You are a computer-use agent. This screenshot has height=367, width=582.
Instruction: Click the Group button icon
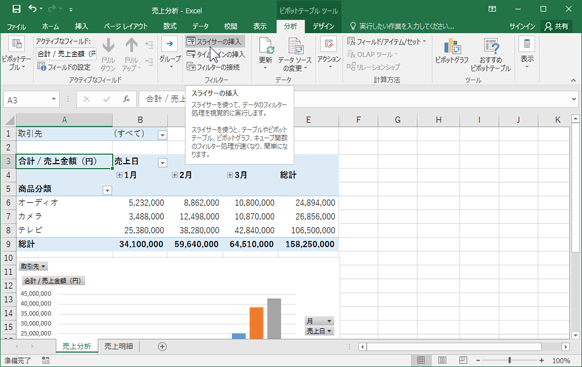pyautogui.click(x=170, y=44)
